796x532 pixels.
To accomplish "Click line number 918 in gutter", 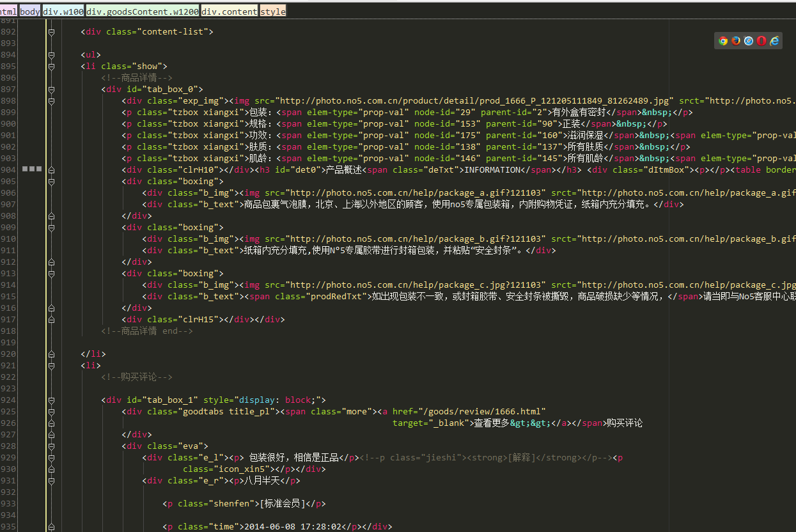I will (8, 331).
